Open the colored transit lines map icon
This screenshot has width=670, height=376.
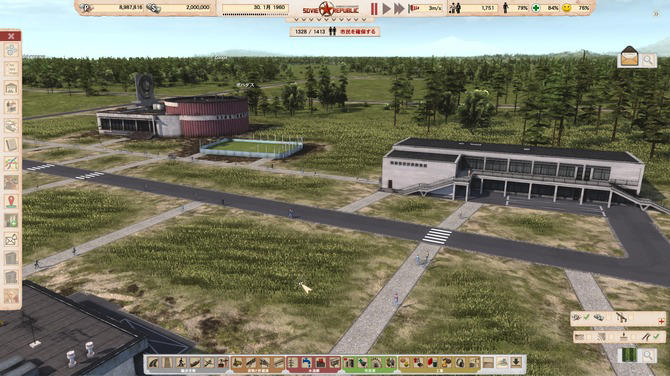point(11,163)
